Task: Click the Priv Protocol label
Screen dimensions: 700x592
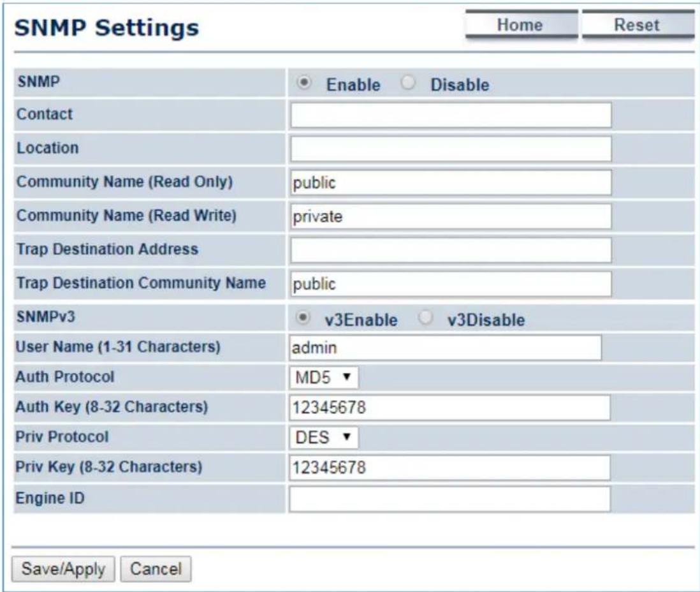Action: 62,436
